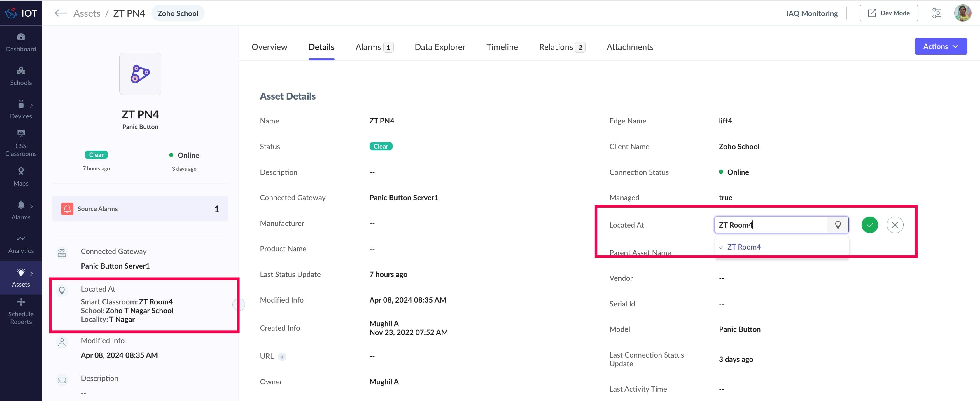This screenshot has width=980, height=401.
Task: Switch to the Data Explorer tab
Action: (x=440, y=47)
